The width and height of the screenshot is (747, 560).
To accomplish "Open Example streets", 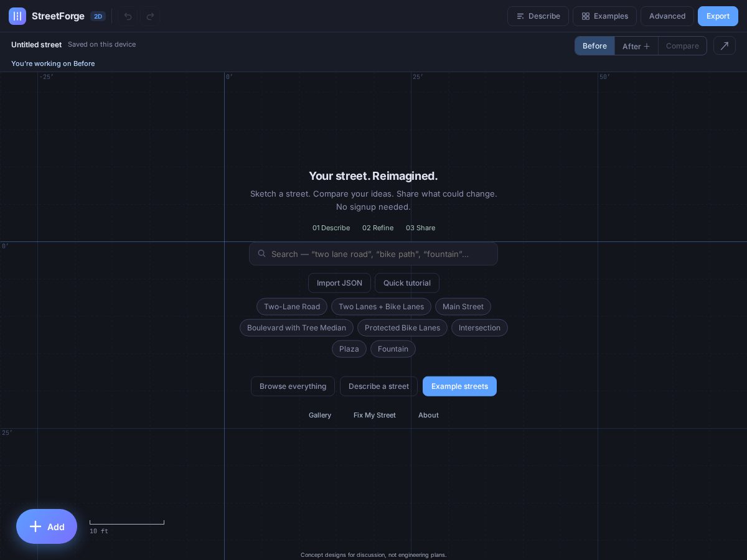I will pyautogui.click(x=459, y=386).
